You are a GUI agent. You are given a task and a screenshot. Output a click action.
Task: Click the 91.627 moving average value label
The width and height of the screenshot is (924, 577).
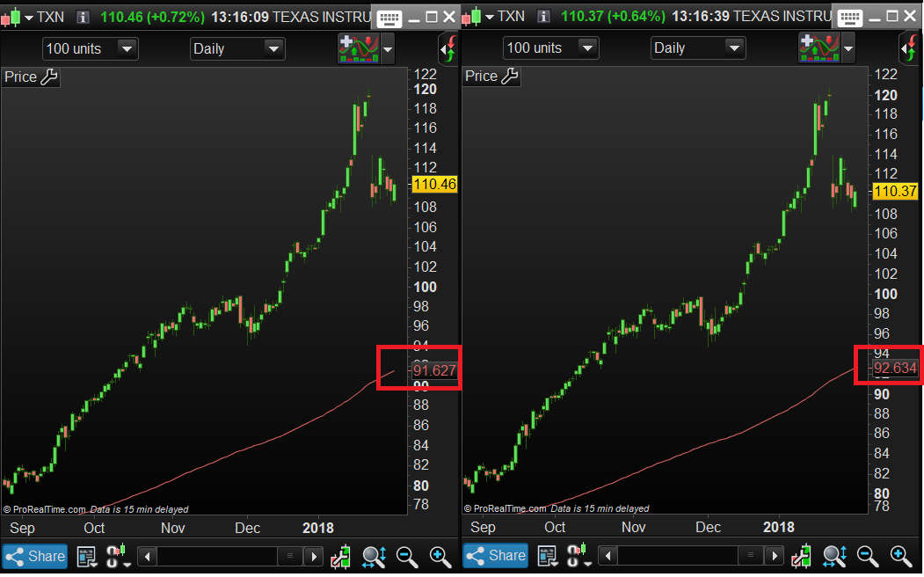point(434,370)
